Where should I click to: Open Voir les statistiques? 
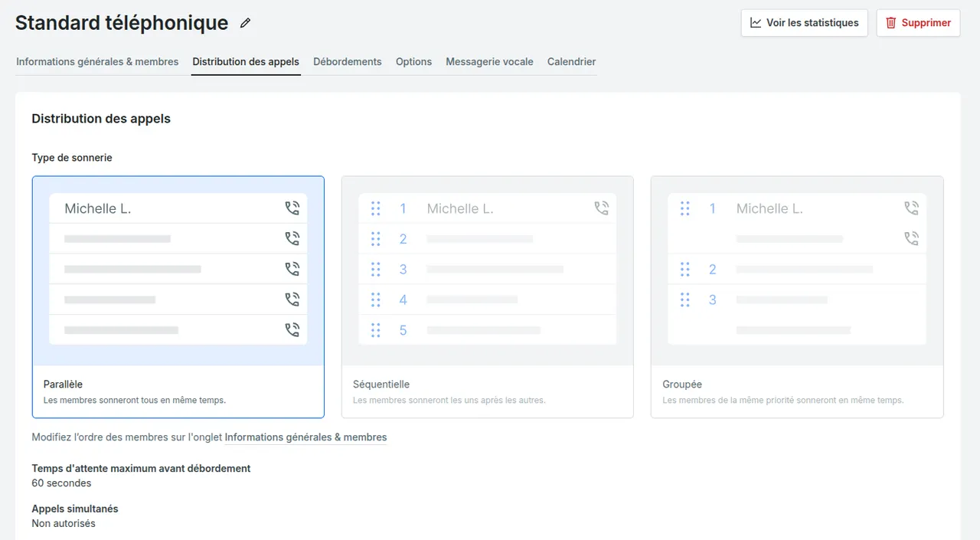[804, 23]
